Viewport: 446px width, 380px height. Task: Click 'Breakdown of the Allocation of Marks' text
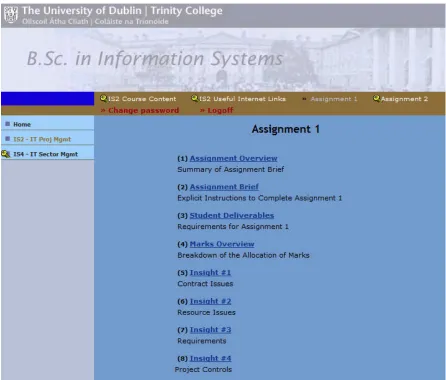pyautogui.click(x=243, y=255)
